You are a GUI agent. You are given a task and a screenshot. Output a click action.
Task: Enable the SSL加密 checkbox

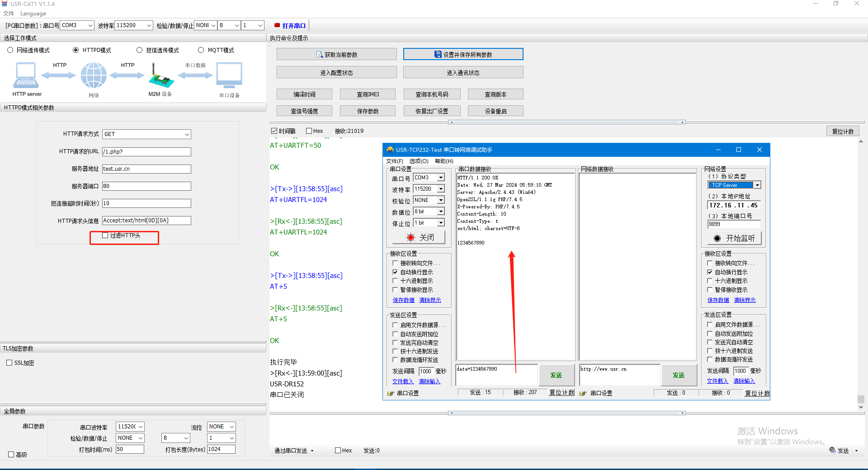point(9,363)
